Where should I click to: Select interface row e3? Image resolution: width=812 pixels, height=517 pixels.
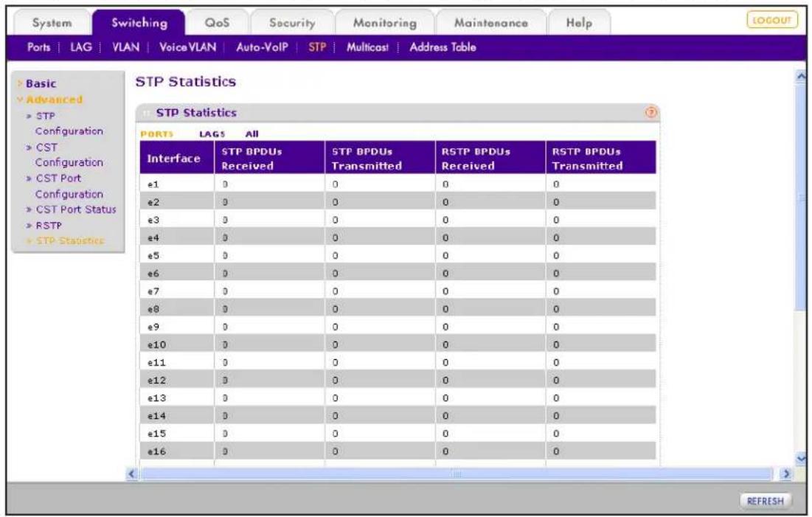(398, 220)
